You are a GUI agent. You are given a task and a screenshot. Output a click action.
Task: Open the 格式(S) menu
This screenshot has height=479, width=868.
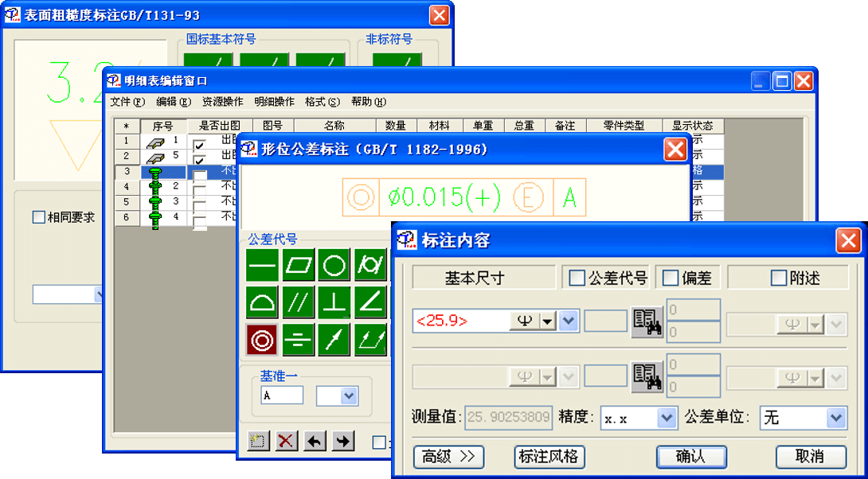coord(323,102)
